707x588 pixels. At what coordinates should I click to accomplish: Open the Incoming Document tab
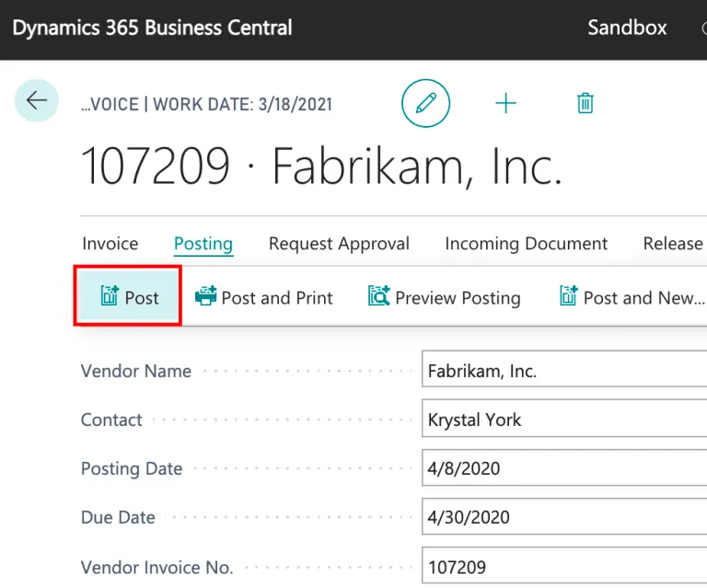[527, 244]
